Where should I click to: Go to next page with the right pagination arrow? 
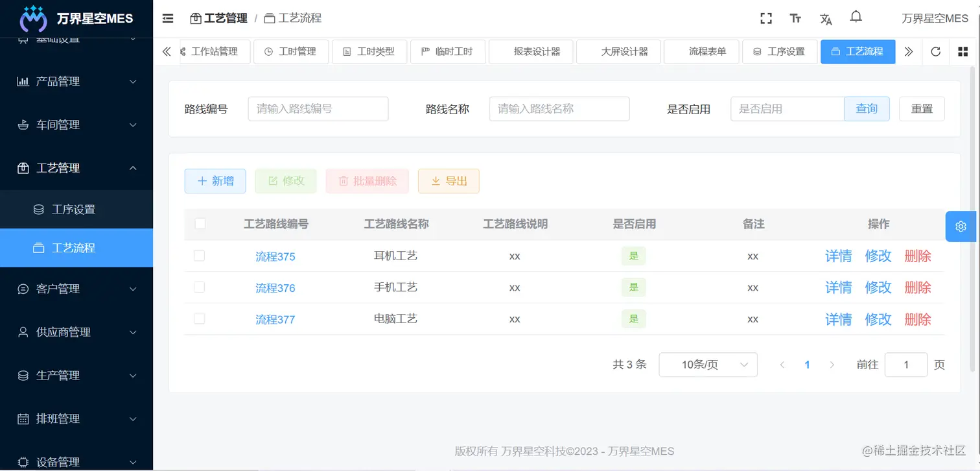click(x=832, y=365)
